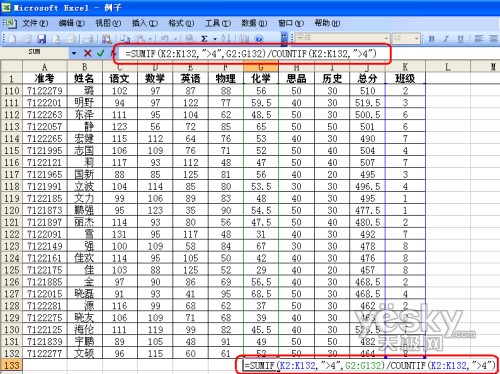Select row 110 header
The image size is (500, 374).
click(x=12, y=91)
